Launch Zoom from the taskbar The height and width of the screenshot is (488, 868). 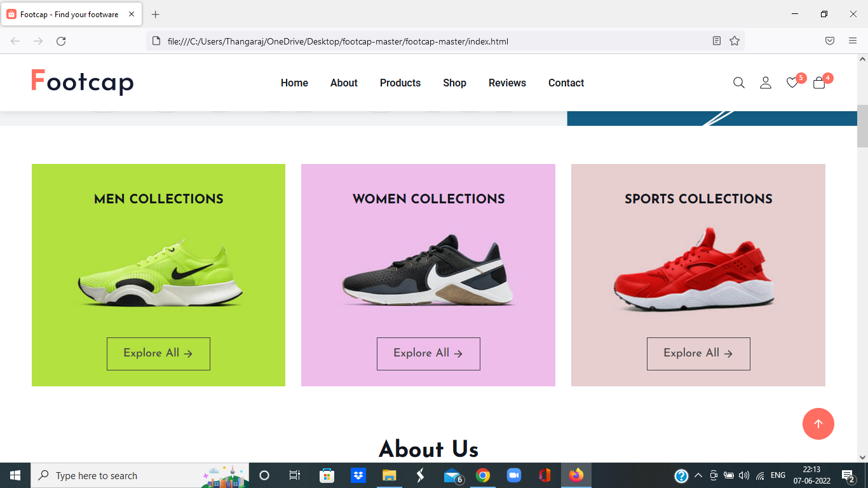(514, 475)
